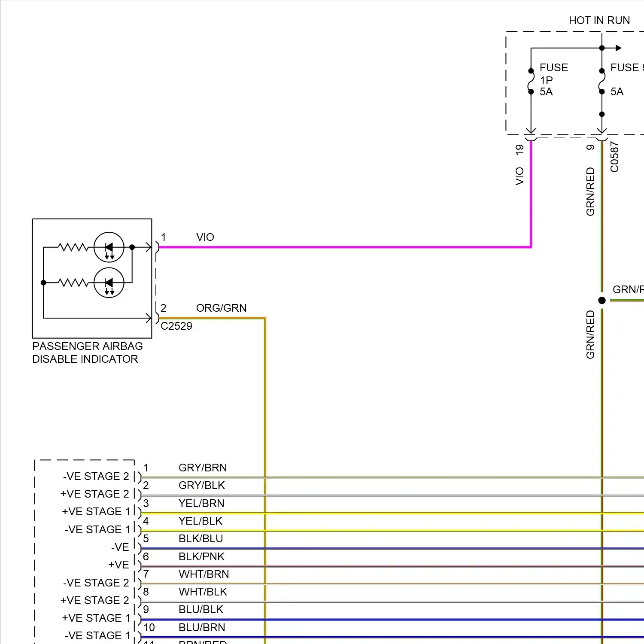This screenshot has height=644, width=644.
Task: Click the -VE STAGE 1 label at pin 4
Action: coord(97,529)
